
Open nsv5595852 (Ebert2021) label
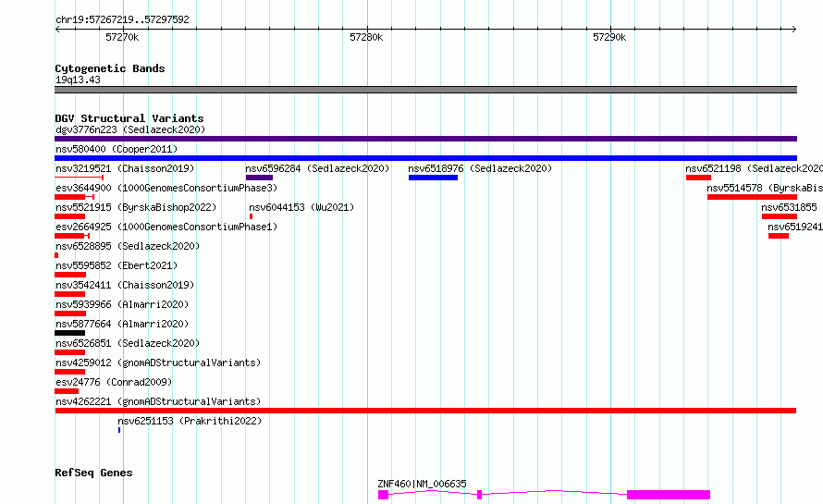coord(117,265)
